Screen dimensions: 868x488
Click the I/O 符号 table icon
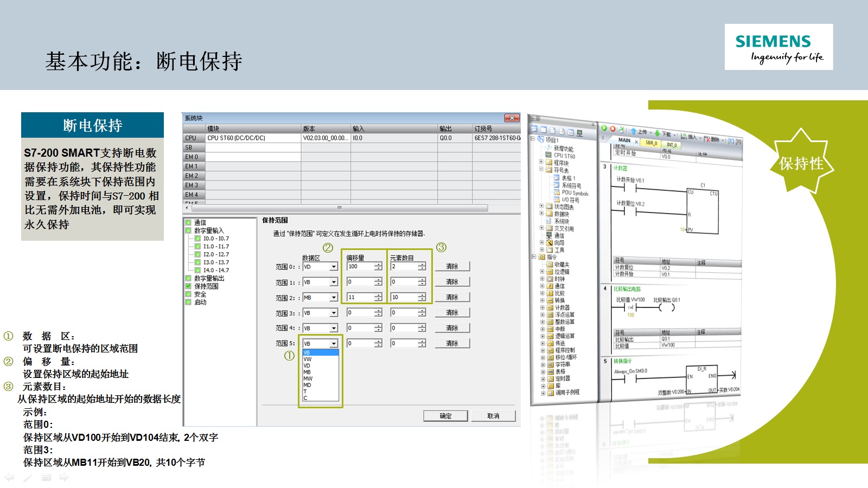point(557,200)
